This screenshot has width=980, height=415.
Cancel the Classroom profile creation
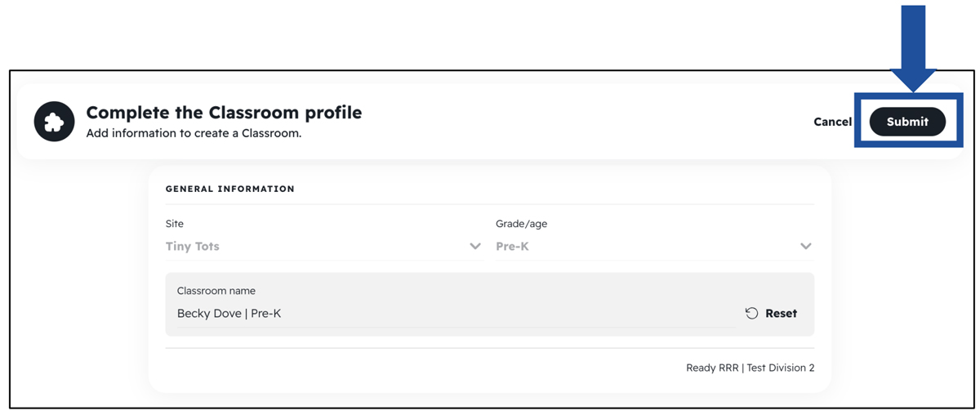(832, 122)
